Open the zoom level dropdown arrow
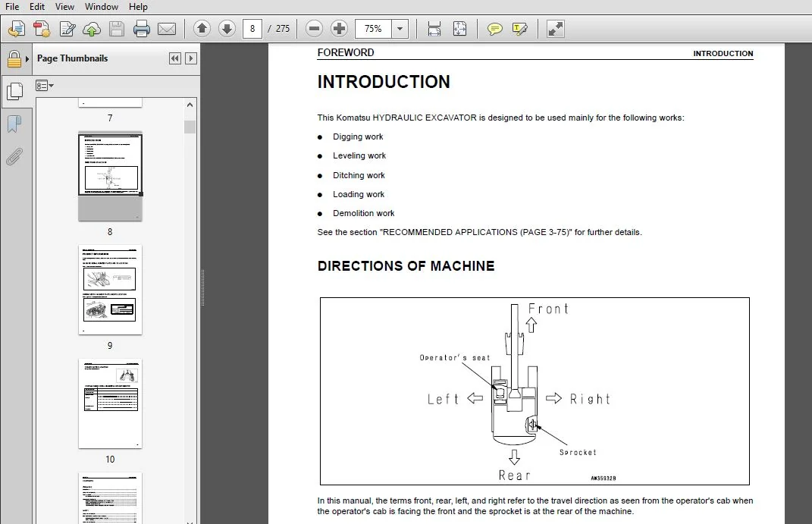Image resolution: width=812 pixels, height=524 pixels. (x=400, y=29)
